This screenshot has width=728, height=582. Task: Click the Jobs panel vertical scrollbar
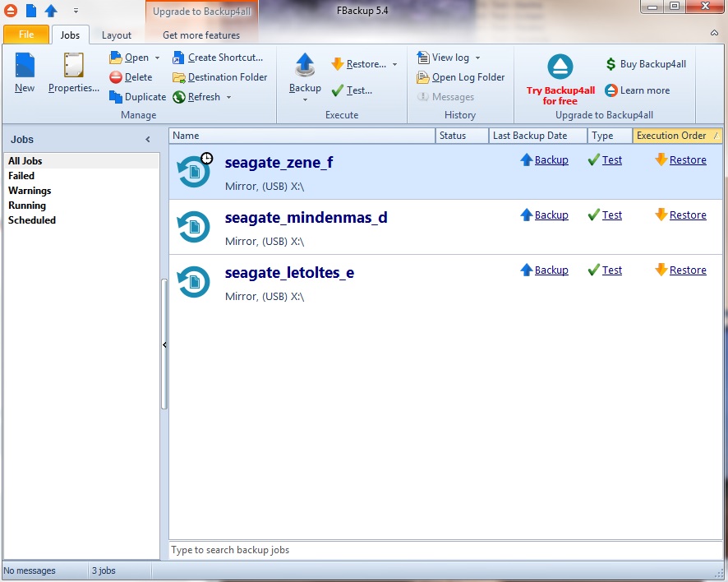(164, 344)
